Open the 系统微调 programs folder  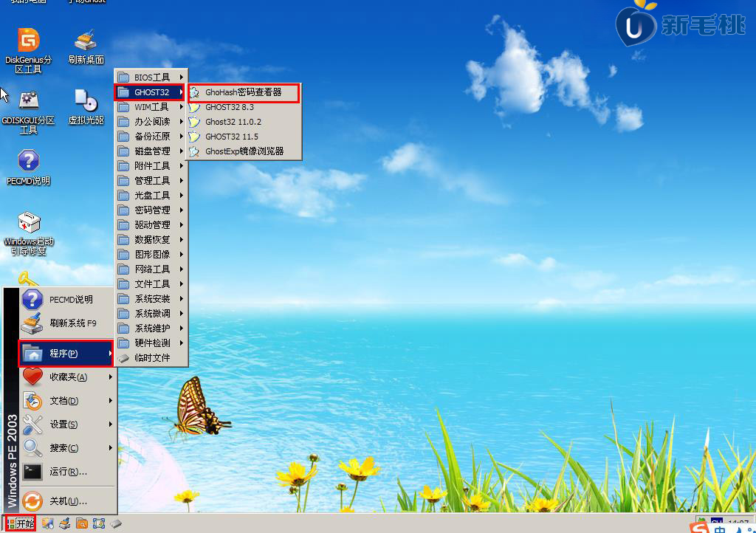[151, 313]
